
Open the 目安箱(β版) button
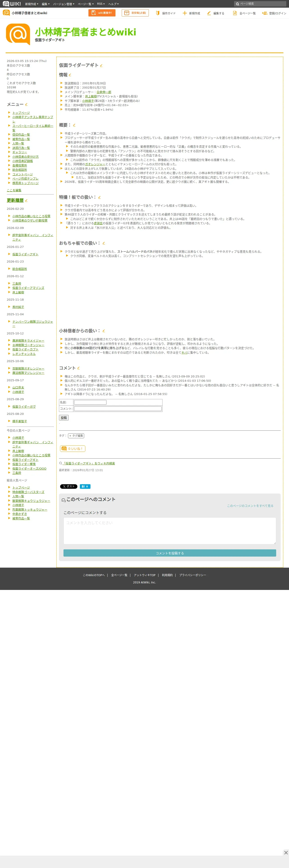click(135, 13)
